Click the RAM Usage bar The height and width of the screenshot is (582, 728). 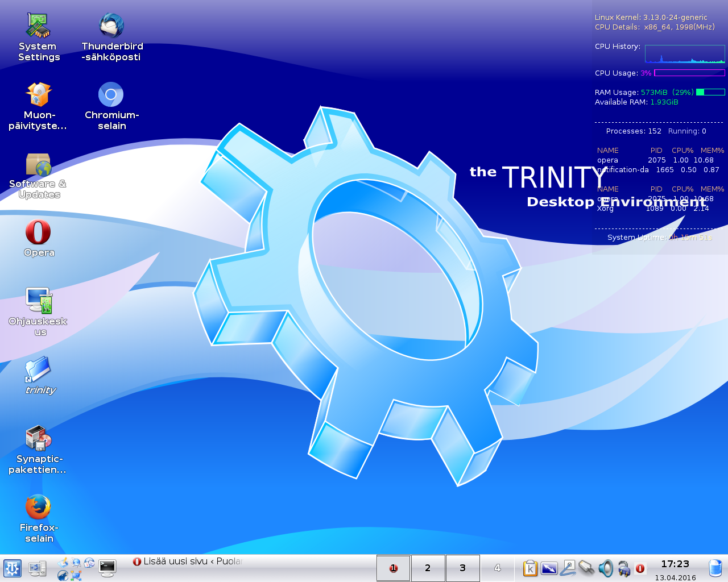click(x=710, y=92)
